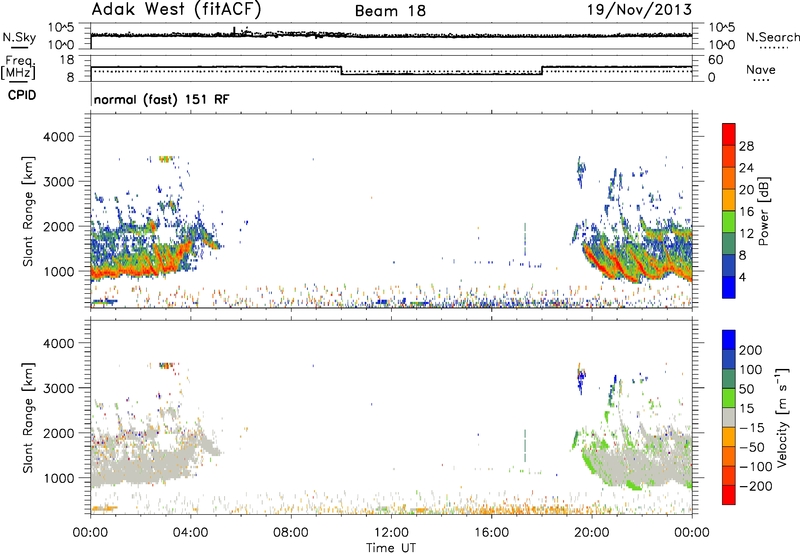Click the '20:00' time axis tick label
The height and width of the screenshot is (554, 800).
click(x=592, y=533)
